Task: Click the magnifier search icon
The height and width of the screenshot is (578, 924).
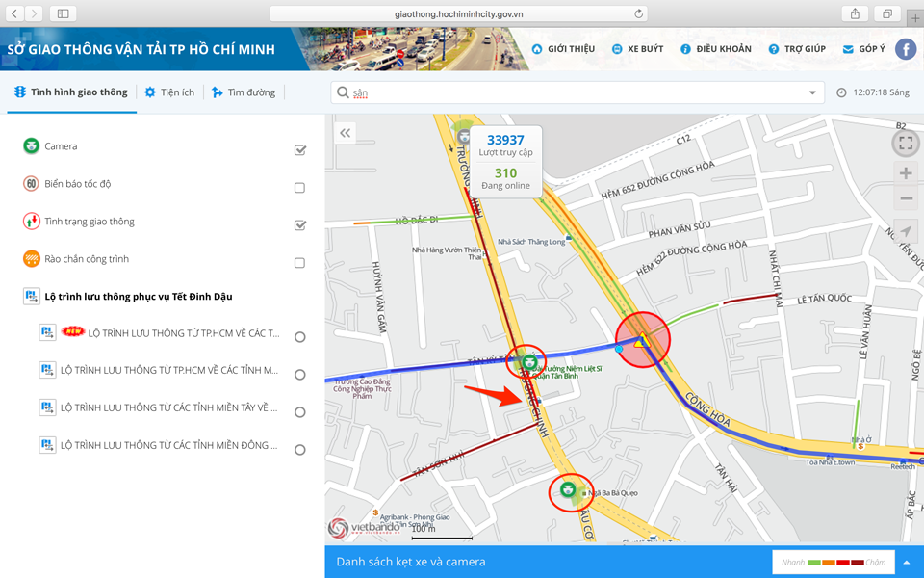Action: click(343, 92)
